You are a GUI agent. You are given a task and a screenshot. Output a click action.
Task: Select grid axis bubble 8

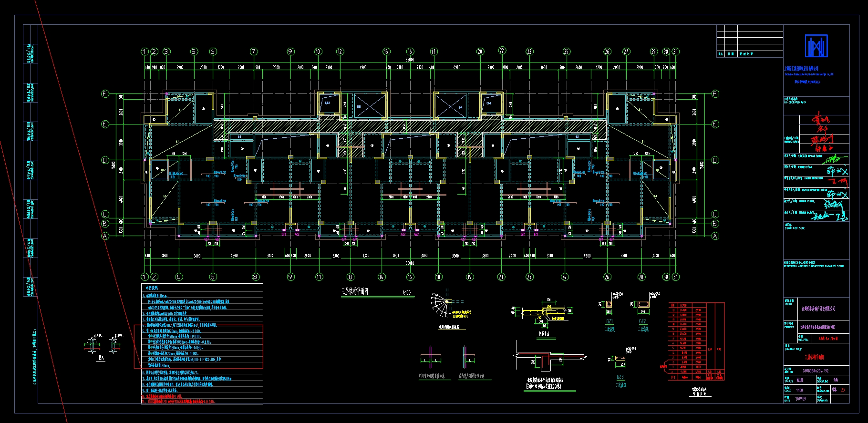256,277
